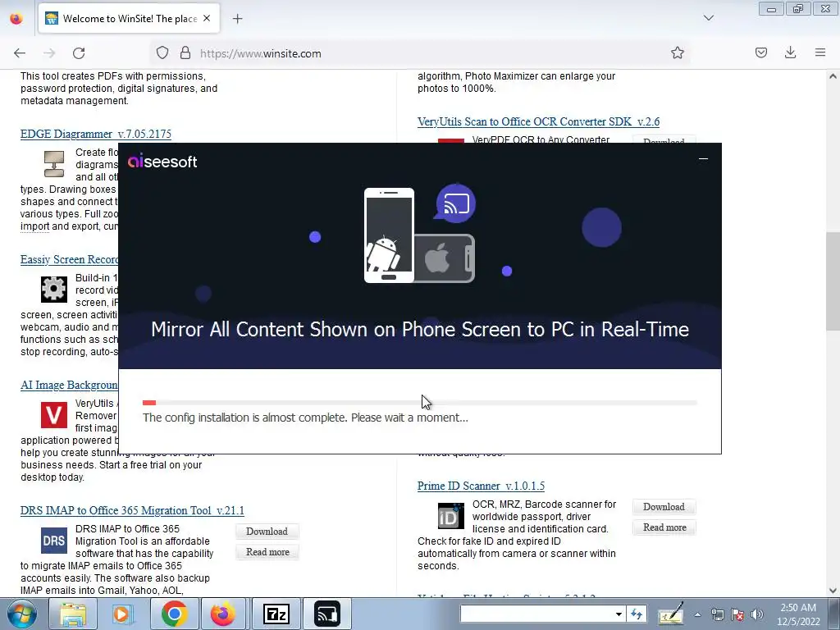Expand the taskbar address dropdown arrow

point(619,614)
